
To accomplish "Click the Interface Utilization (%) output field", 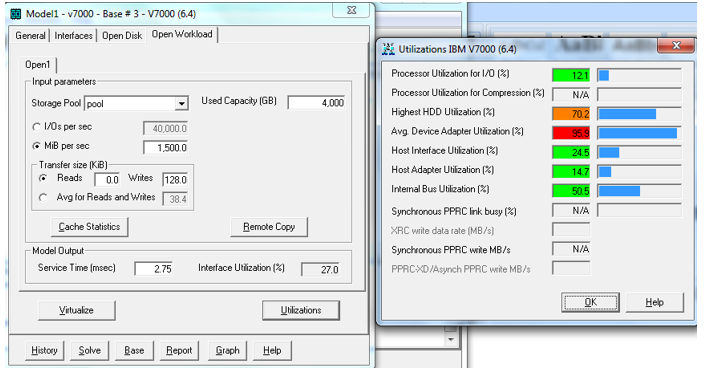I will pos(320,269).
